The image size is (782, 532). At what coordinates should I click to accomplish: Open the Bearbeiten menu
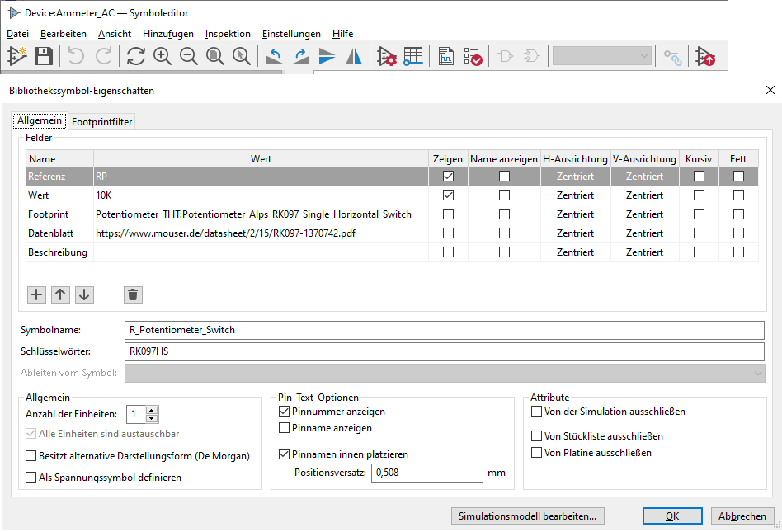tap(64, 34)
